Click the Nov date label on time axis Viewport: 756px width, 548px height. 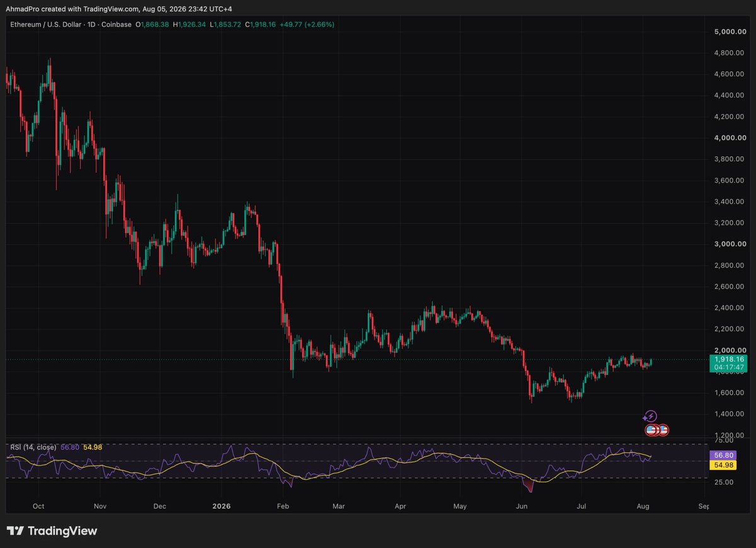click(x=99, y=506)
